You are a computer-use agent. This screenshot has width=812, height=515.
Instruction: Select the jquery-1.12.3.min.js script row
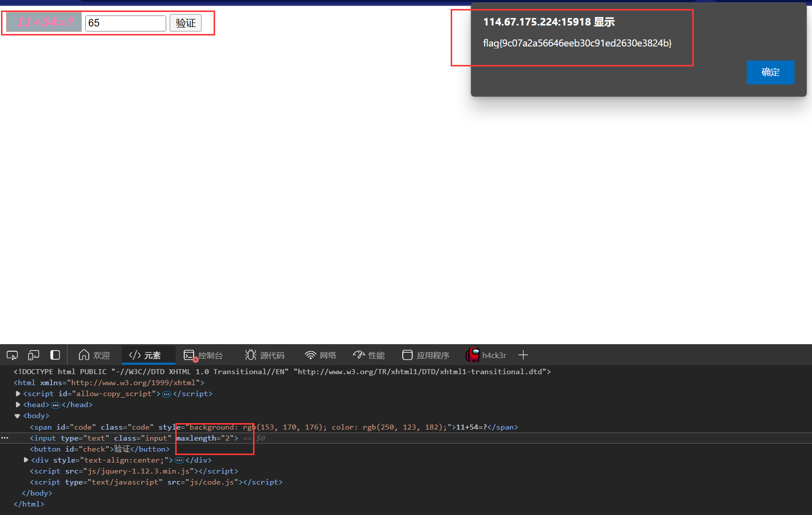pos(134,471)
